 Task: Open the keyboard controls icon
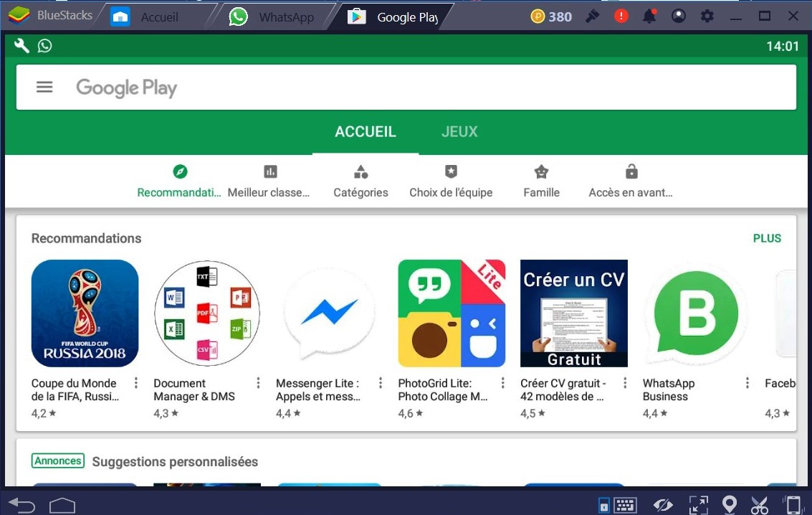point(625,505)
